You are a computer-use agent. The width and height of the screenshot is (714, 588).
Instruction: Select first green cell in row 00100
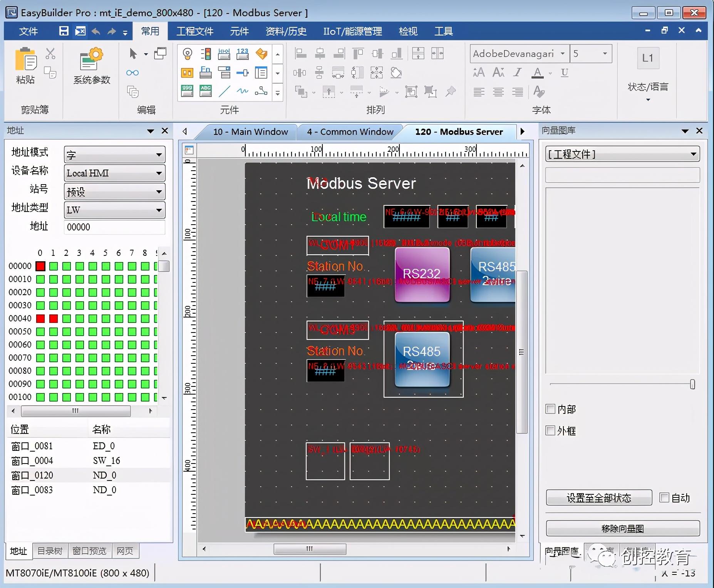(40, 397)
